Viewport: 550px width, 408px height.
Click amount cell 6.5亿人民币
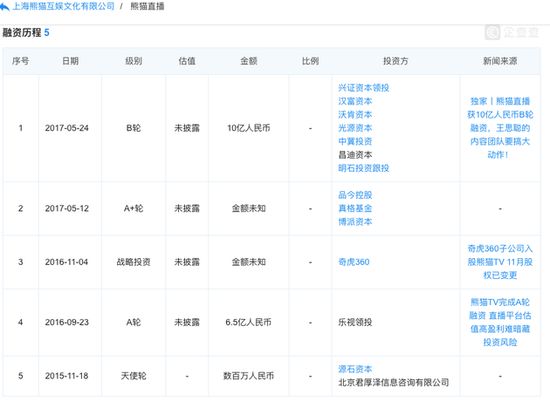coord(249,322)
